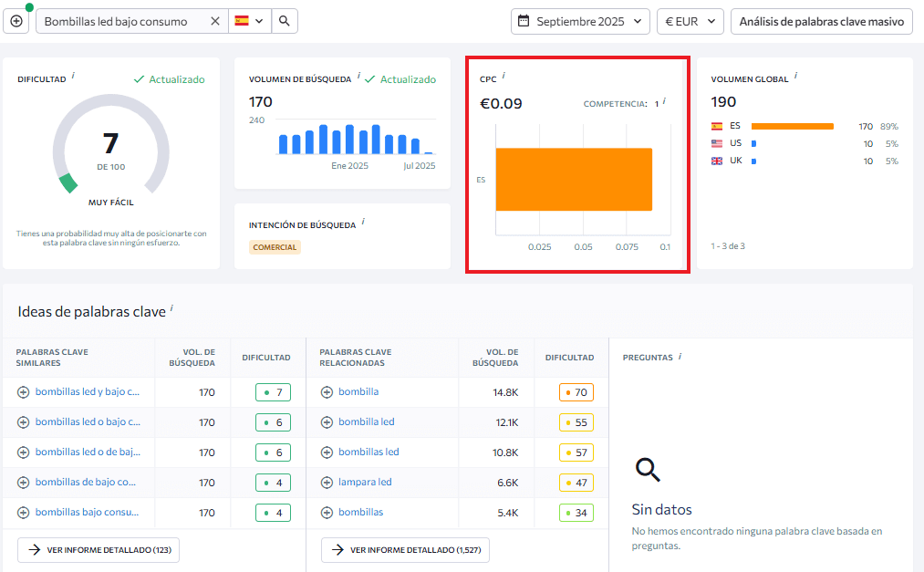Add 'bombillas' related keyword plus icon
Viewport: 924px width, 572px height.
coord(327,513)
